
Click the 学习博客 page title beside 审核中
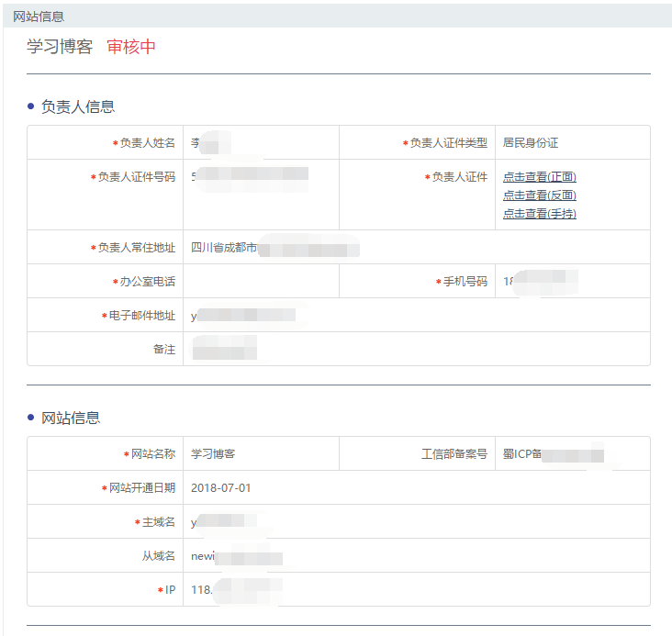click(60, 47)
